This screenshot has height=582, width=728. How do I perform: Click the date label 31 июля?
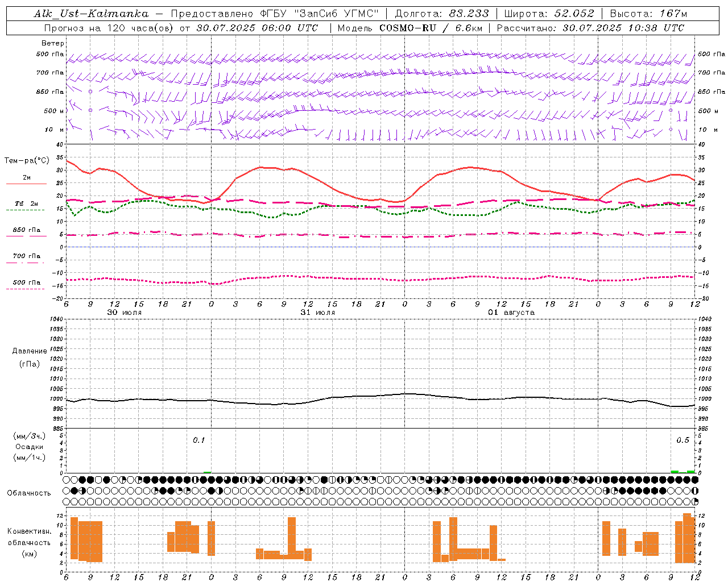tap(318, 313)
